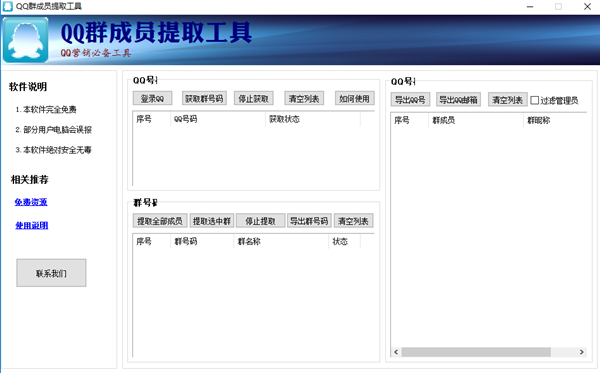This screenshot has height=373, width=600.
Task: Click the title bar app icon
Action: (8, 7)
